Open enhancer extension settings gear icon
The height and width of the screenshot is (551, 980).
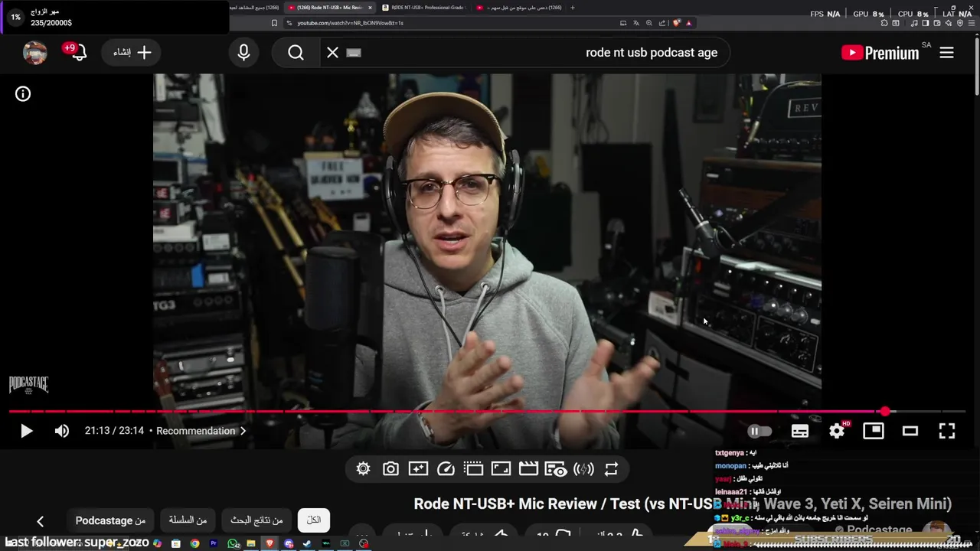(363, 469)
